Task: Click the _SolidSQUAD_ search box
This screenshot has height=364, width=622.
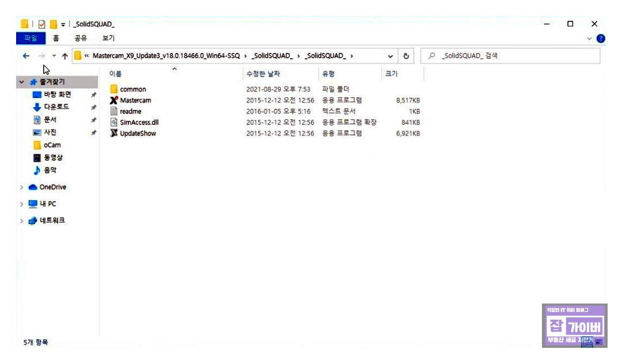Action: click(x=510, y=56)
